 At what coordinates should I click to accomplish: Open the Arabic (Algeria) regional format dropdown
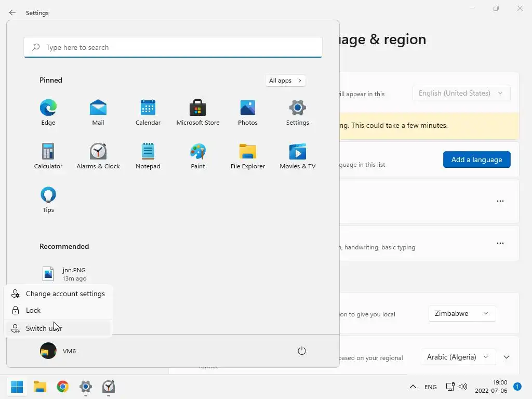click(x=458, y=357)
